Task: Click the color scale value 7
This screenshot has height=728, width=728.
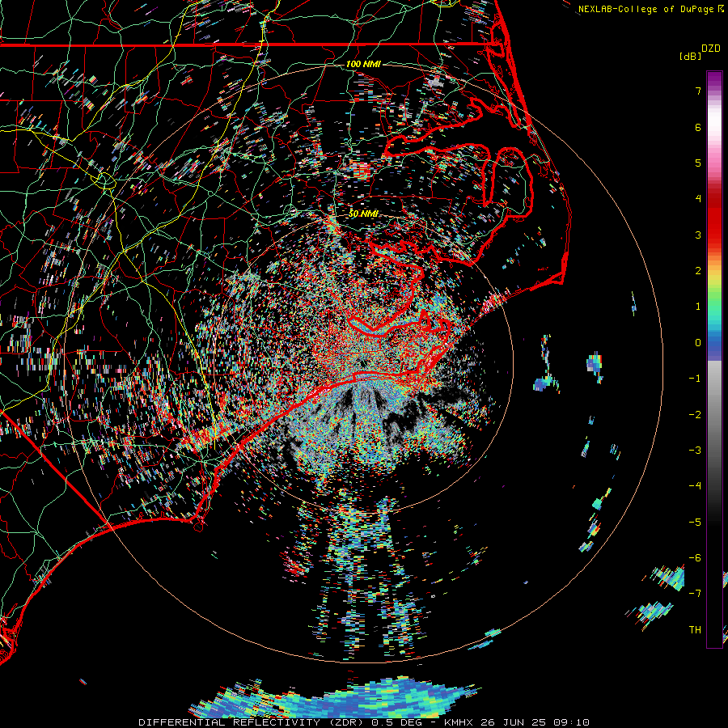Action: (x=698, y=91)
